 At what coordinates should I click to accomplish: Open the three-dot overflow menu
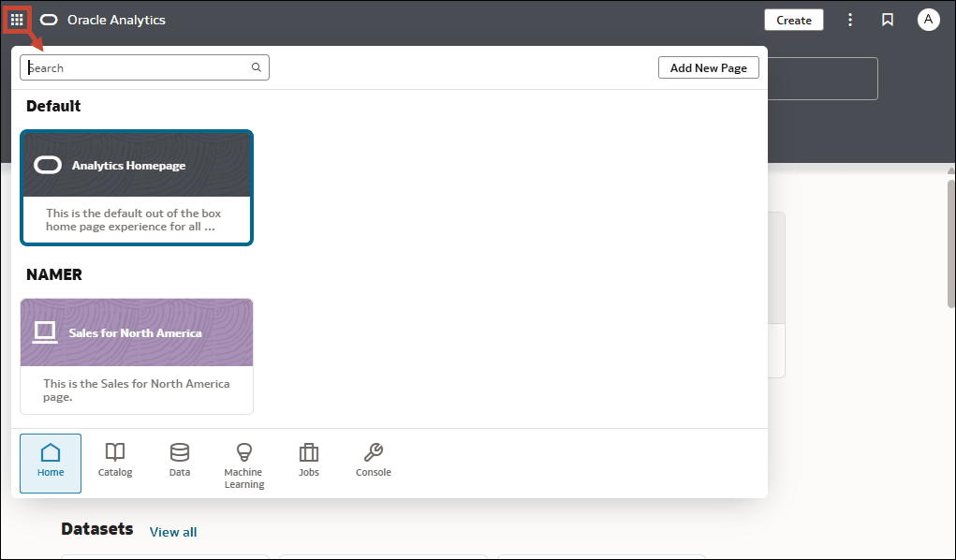850,19
